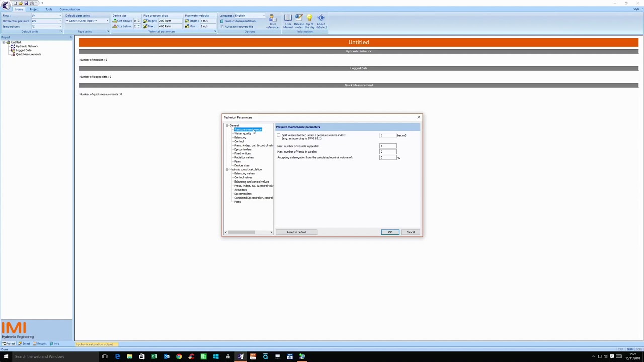
Task: Open Windows Start menu
Action: pos(6,356)
